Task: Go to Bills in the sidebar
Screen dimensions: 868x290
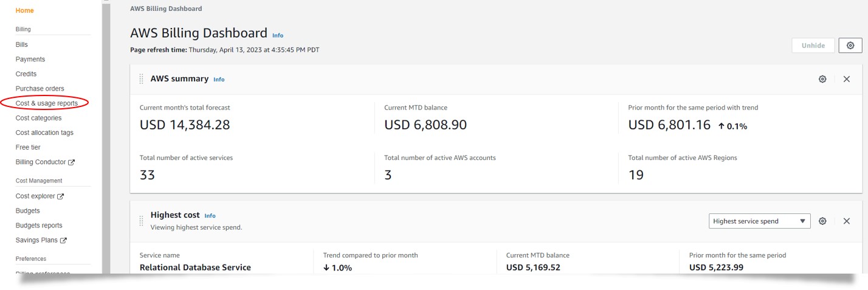Action: pyautogui.click(x=22, y=44)
